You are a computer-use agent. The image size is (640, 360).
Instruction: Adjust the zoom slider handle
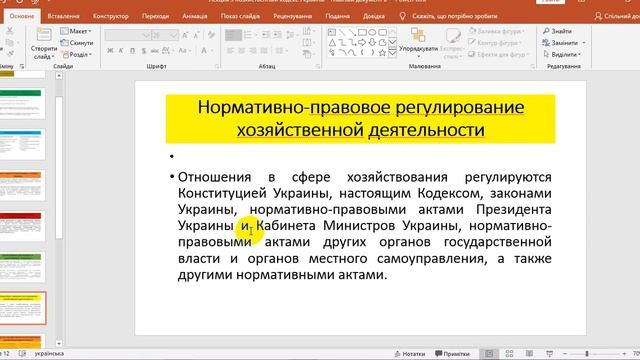[x=587, y=353]
